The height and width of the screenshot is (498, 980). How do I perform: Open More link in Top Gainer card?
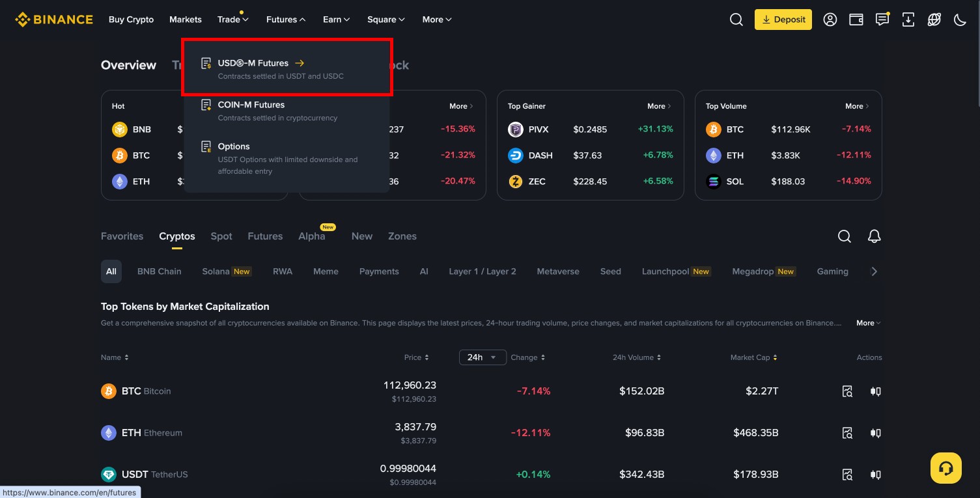pyautogui.click(x=660, y=106)
